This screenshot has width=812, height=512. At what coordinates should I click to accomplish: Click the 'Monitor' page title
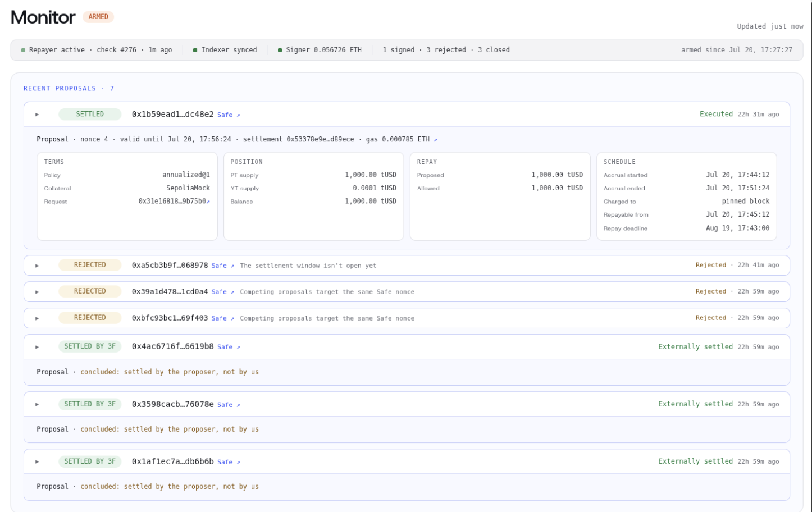click(x=43, y=17)
